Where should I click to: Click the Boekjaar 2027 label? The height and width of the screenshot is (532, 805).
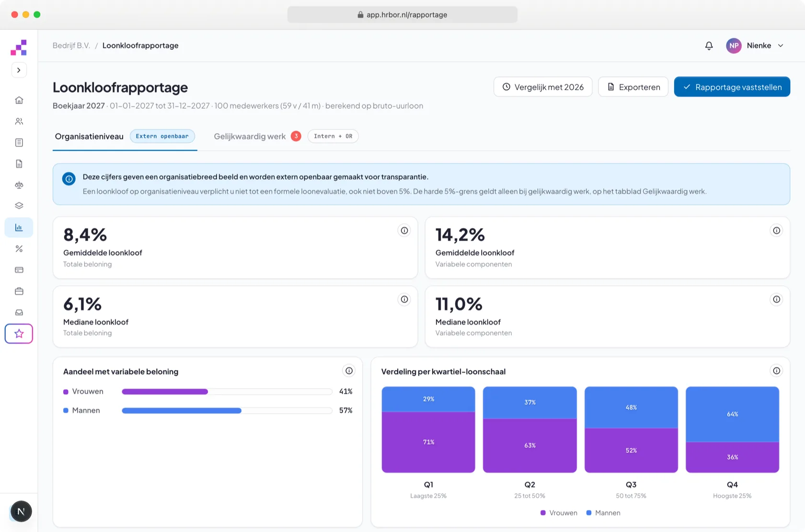point(79,106)
